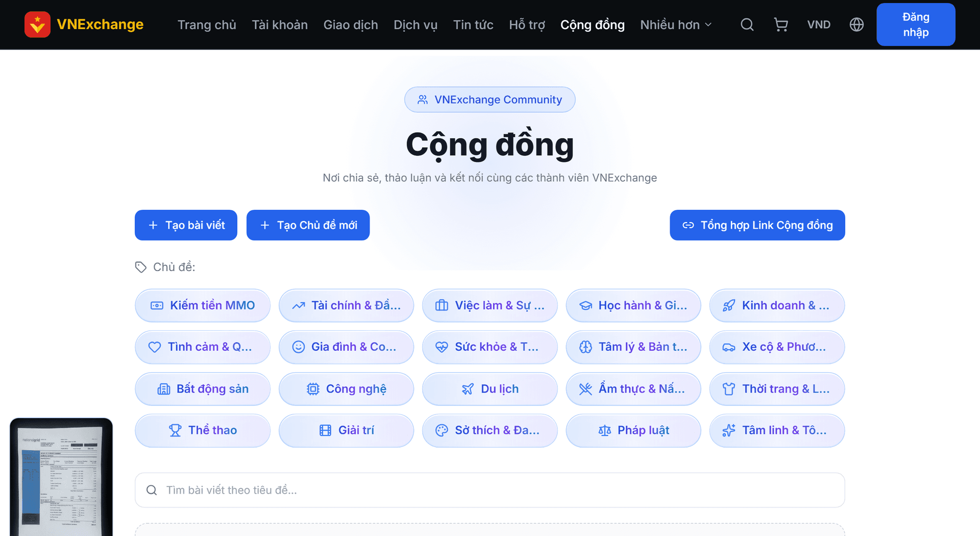
Task: Select the Giải trí topic
Action: click(x=346, y=430)
